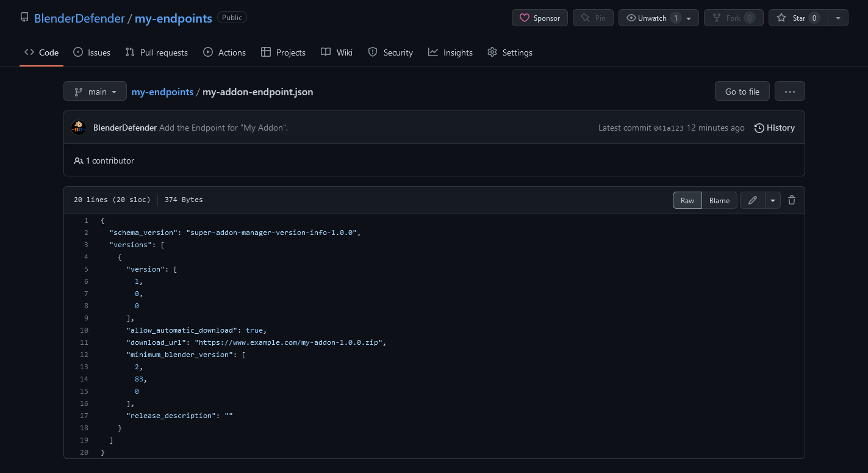Click the pin icon in Pin button
Image resolution: width=868 pixels, height=473 pixels.
(585, 18)
